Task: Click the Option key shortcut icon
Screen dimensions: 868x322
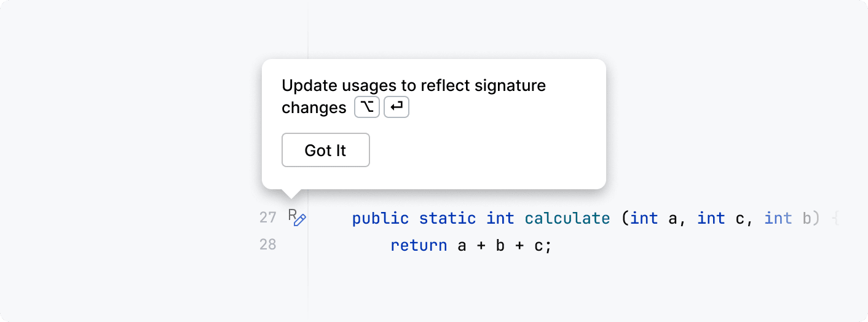Action: click(367, 108)
